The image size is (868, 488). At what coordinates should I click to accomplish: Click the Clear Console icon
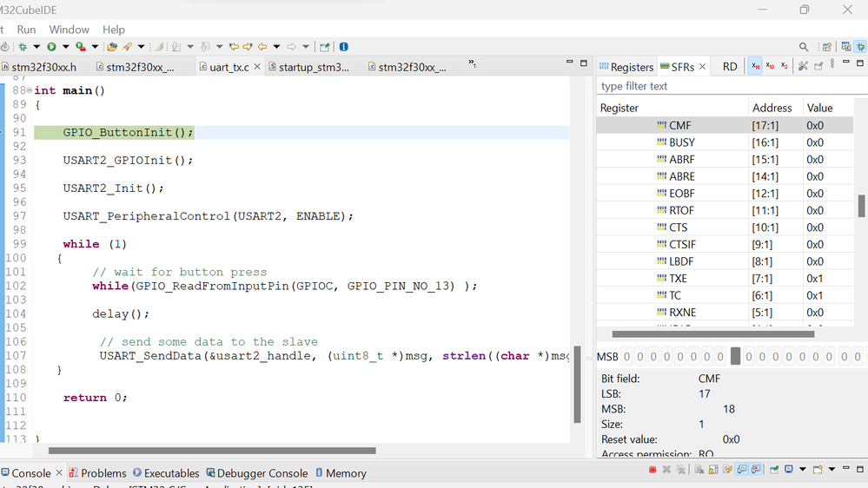point(699,470)
